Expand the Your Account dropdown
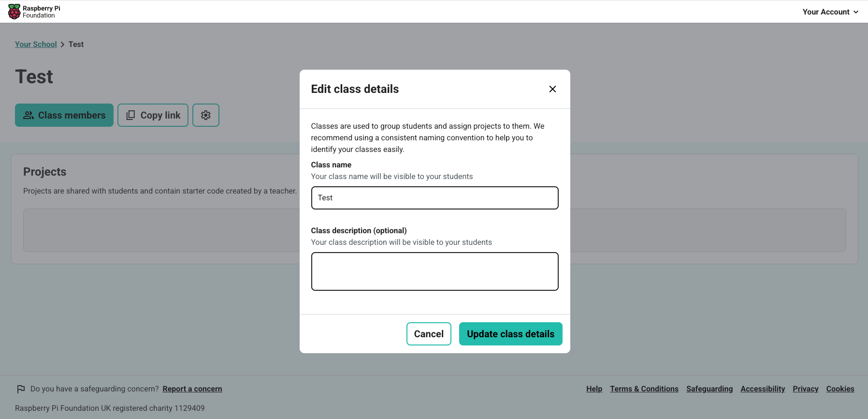This screenshot has height=419, width=868. coord(830,12)
